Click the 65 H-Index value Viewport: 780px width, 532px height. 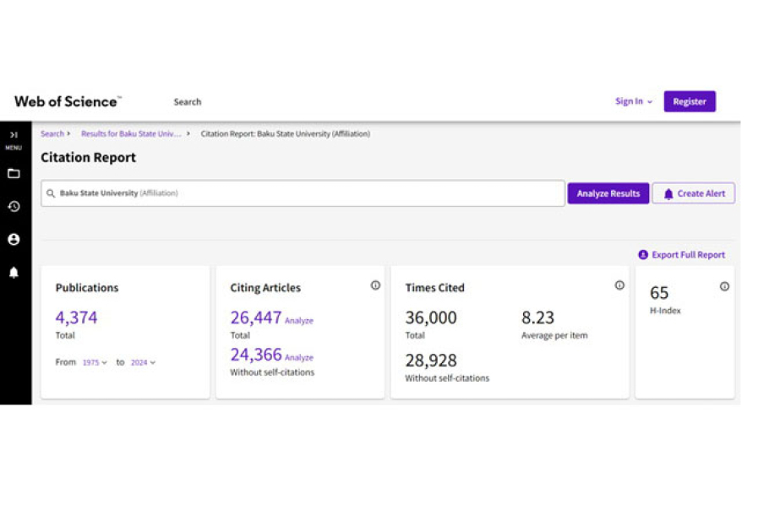click(x=659, y=293)
